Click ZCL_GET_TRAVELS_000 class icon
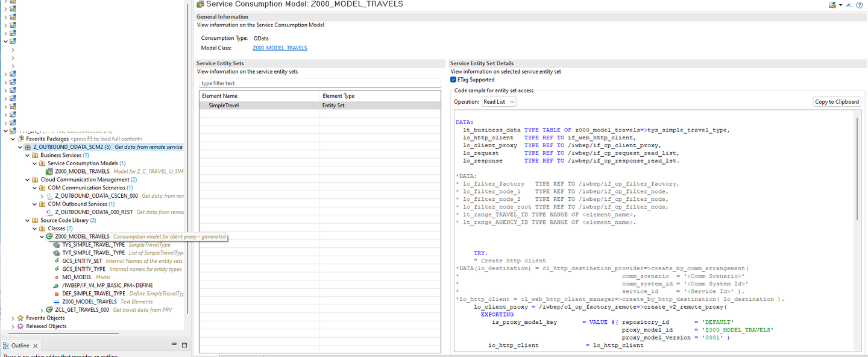 (x=49, y=310)
